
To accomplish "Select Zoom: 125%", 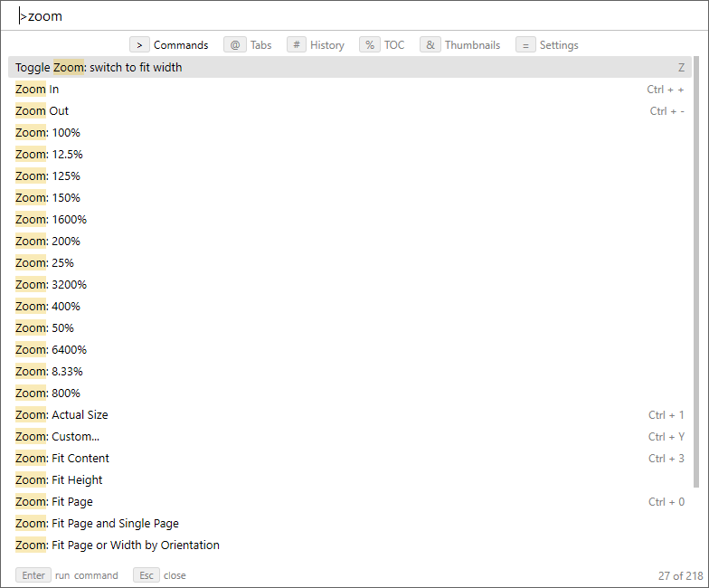I will 350,175.
